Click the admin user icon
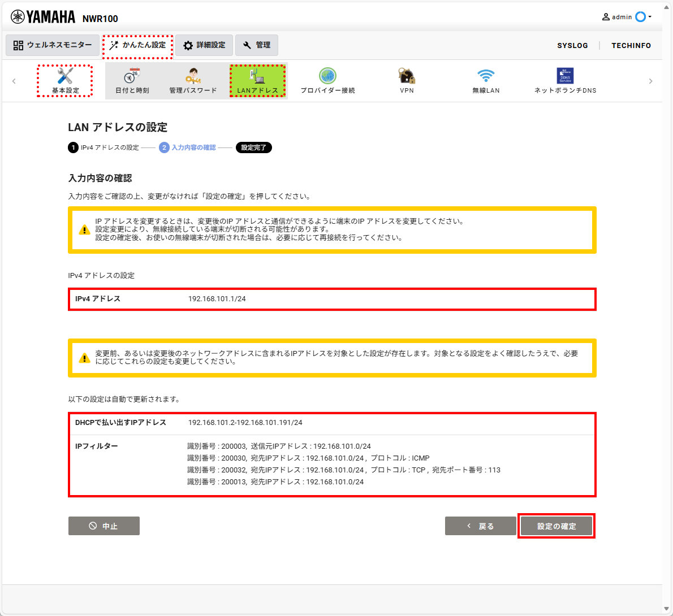Image resolution: width=673 pixels, height=616 pixels. (x=606, y=17)
